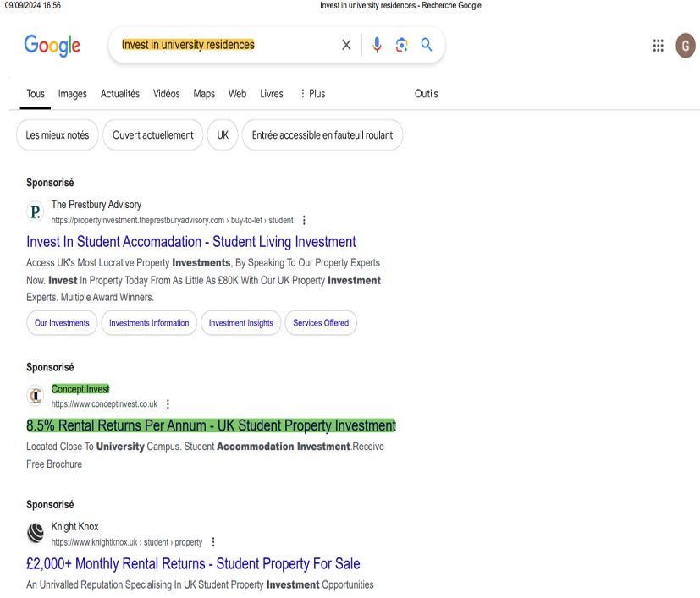This screenshot has height=598, width=700.
Task: Switch to the Actualités tab
Action: point(120,94)
